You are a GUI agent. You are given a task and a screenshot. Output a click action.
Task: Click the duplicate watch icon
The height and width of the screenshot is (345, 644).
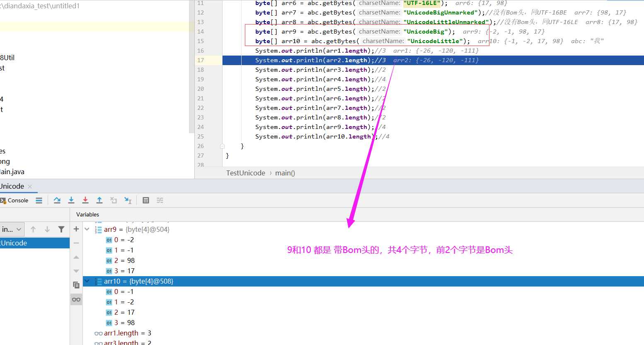[76, 285]
